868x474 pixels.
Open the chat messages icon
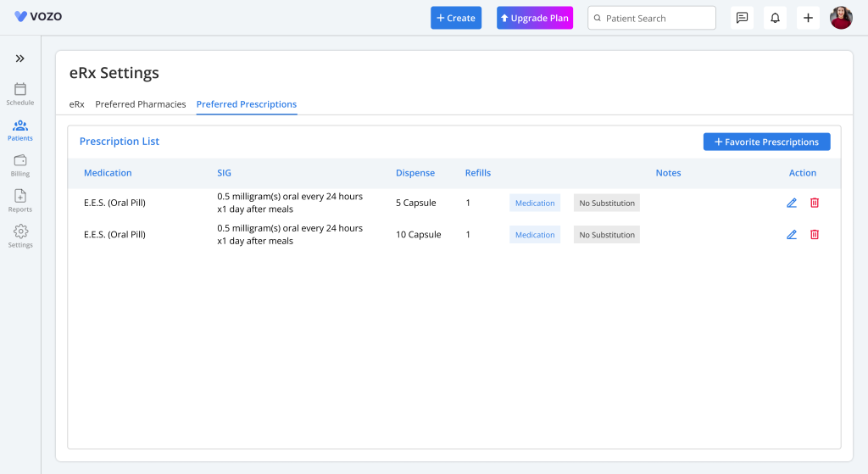point(742,18)
